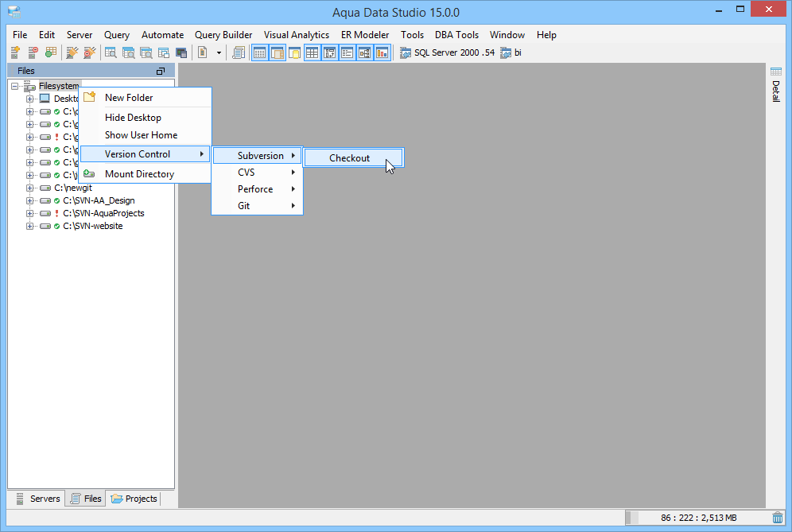Open the bi server connection button

pos(511,52)
